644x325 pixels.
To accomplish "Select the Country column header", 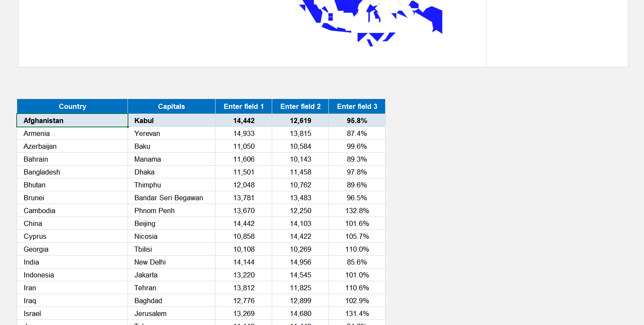I will click(x=72, y=106).
